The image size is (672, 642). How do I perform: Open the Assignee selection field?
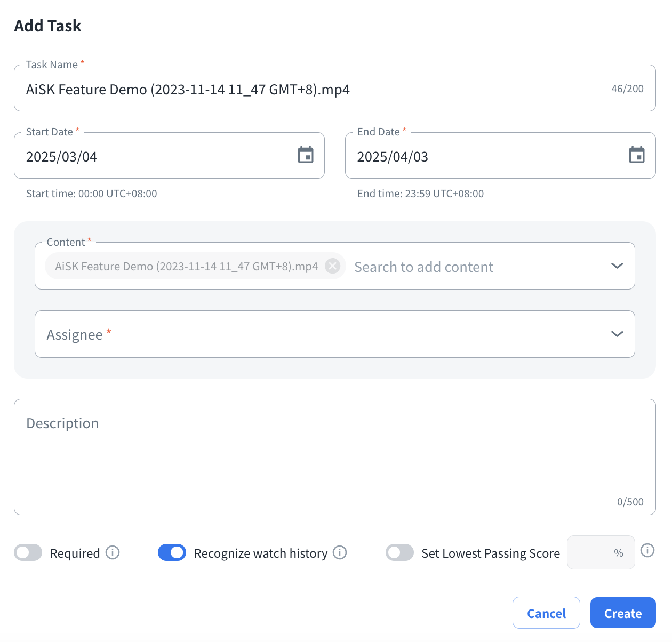320,334
